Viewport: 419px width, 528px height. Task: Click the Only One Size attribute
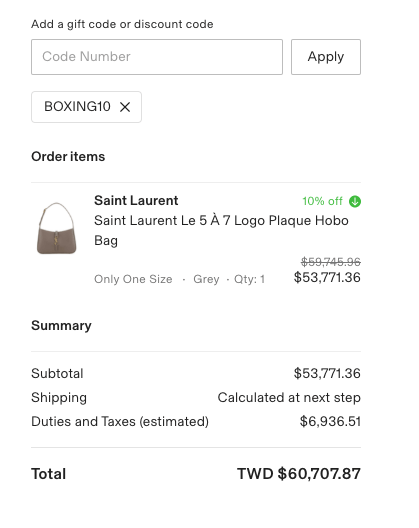pos(133,279)
